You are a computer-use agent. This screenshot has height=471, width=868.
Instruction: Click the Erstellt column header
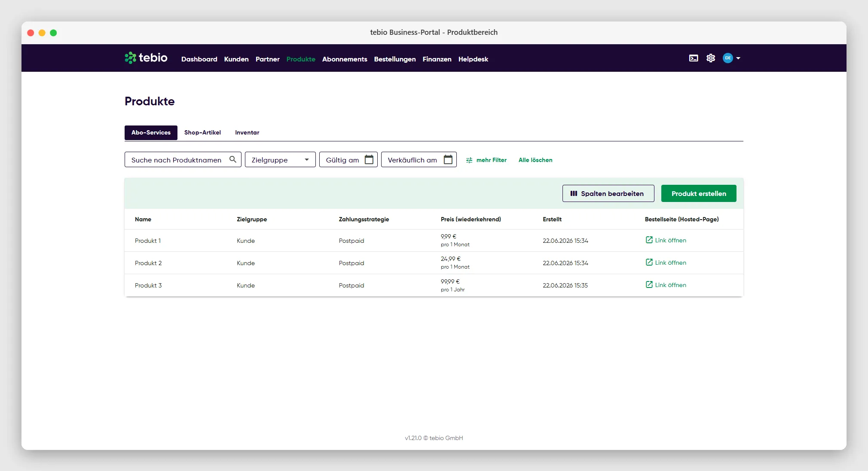tap(552, 219)
